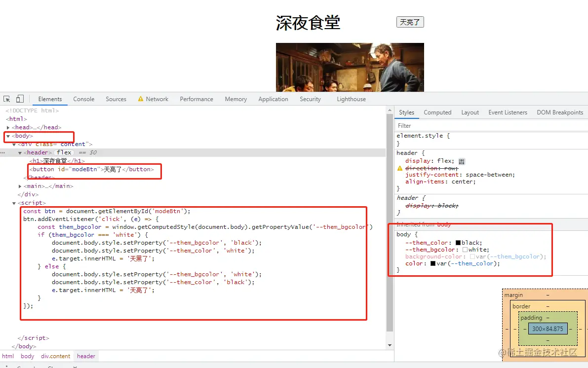The image size is (588, 368).
Task: Click the 300×84.875 content box in box model
Action: pyautogui.click(x=548, y=329)
